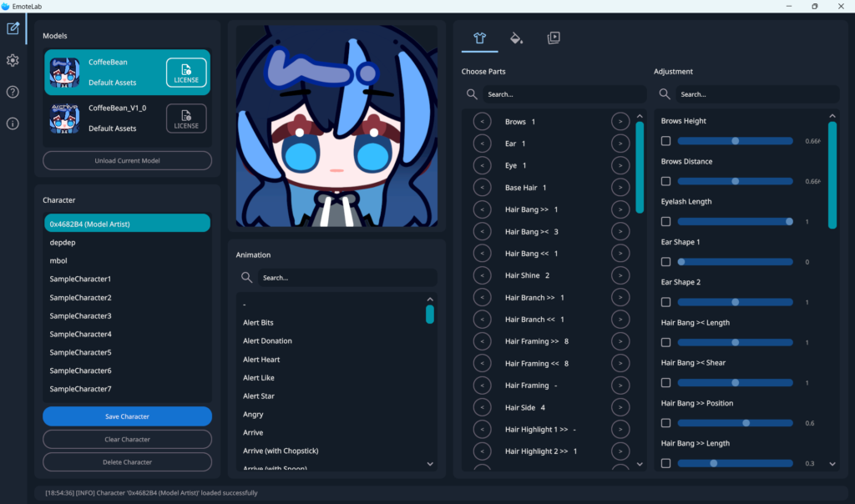
Task: Open the animation playback tab icon
Action: (554, 38)
